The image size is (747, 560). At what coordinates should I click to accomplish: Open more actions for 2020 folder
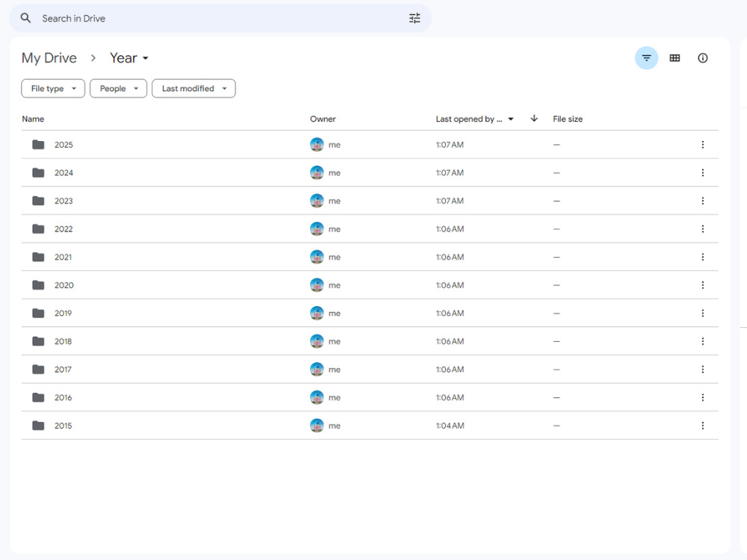click(x=702, y=285)
